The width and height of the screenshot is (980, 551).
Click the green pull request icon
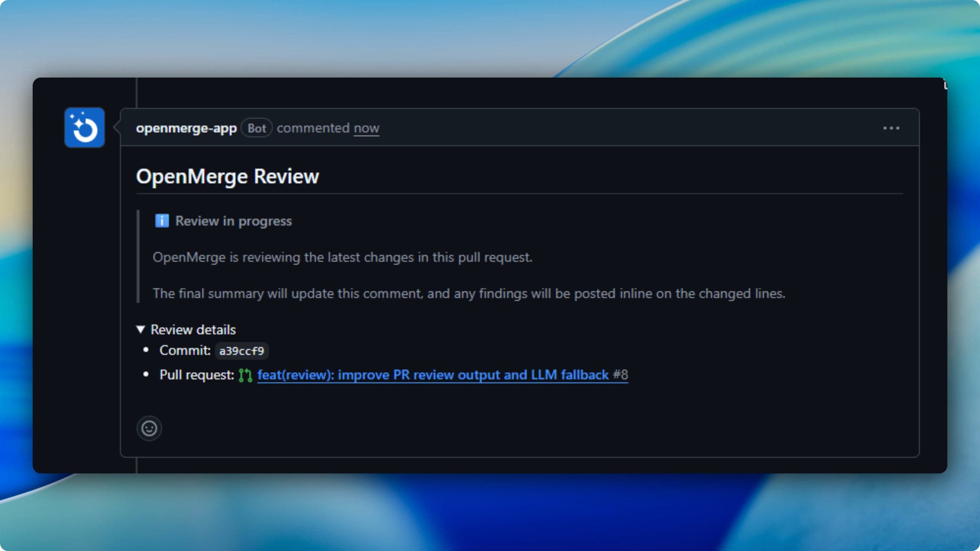[245, 375]
